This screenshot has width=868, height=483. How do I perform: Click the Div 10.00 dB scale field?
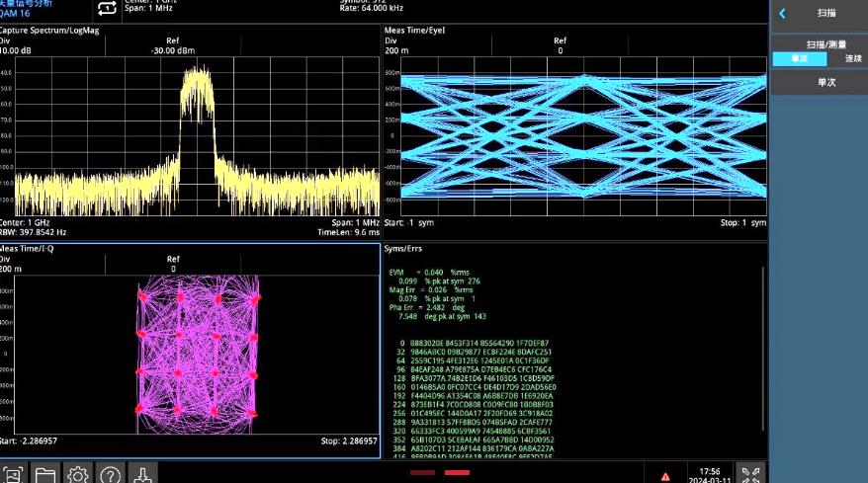(x=18, y=45)
